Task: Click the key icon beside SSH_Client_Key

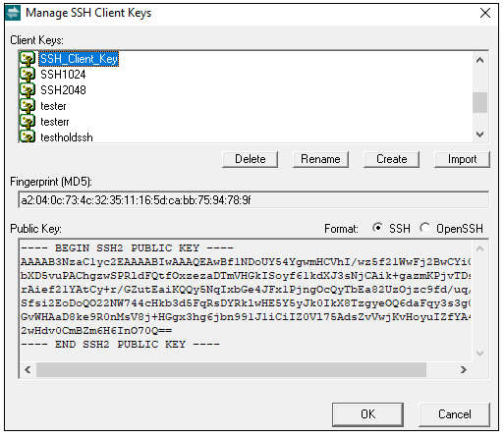Action: pyautogui.click(x=28, y=59)
